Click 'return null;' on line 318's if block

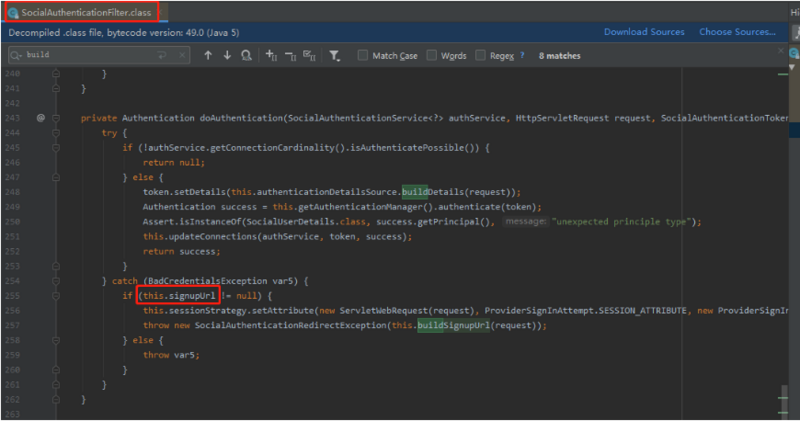(x=173, y=162)
